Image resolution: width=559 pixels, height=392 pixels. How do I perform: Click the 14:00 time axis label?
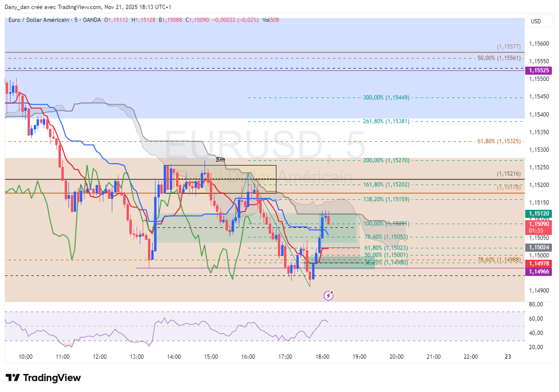(x=174, y=357)
